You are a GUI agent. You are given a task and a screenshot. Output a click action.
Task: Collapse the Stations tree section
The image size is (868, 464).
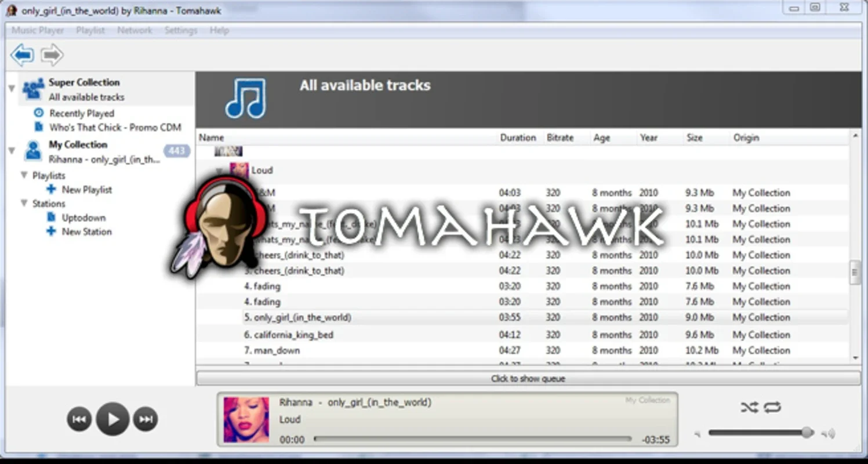tap(24, 203)
